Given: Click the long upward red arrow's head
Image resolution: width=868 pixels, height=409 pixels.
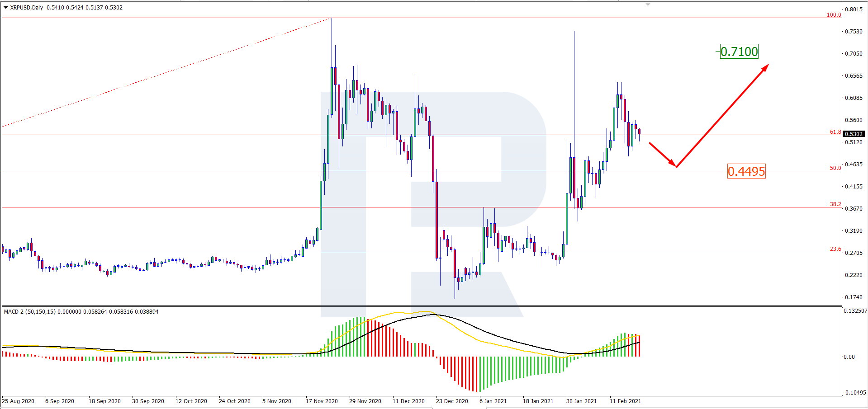Looking at the screenshot, I should tap(765, 68).
